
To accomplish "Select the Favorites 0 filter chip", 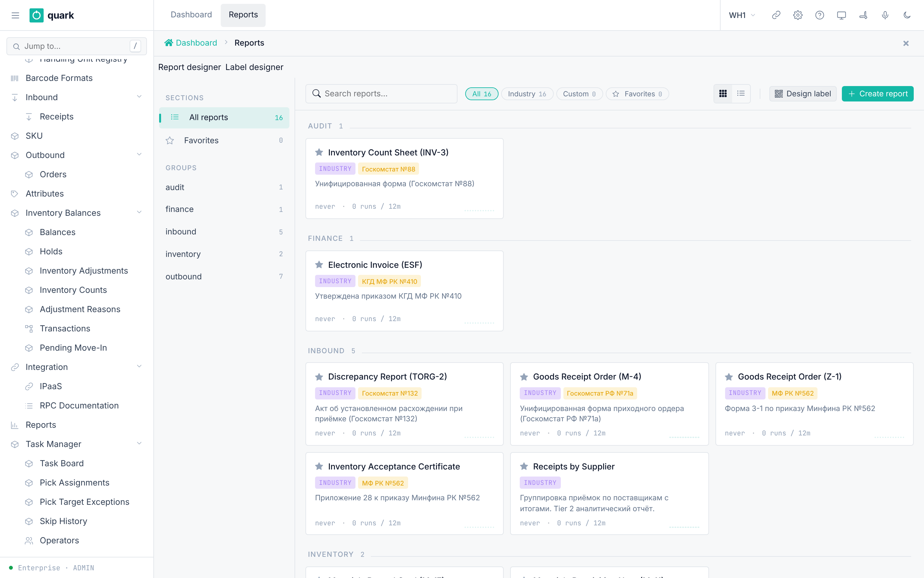I will tap(637, 94).
